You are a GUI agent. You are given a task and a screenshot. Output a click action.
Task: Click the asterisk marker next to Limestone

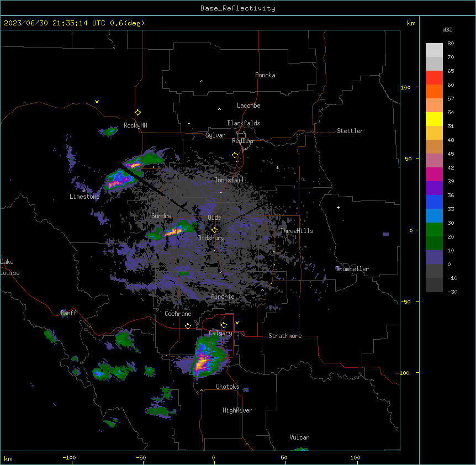click(x=84, y=191)
